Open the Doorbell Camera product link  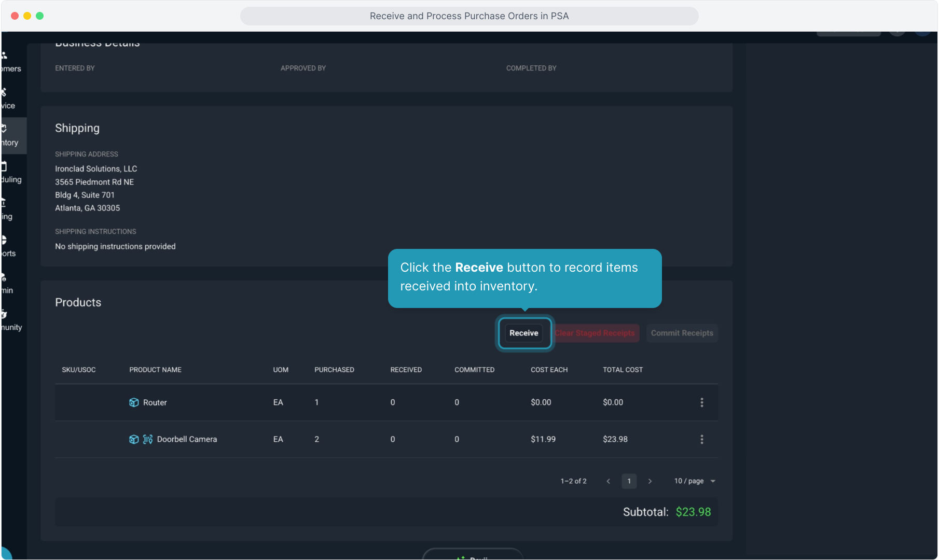tap(187, 439)
